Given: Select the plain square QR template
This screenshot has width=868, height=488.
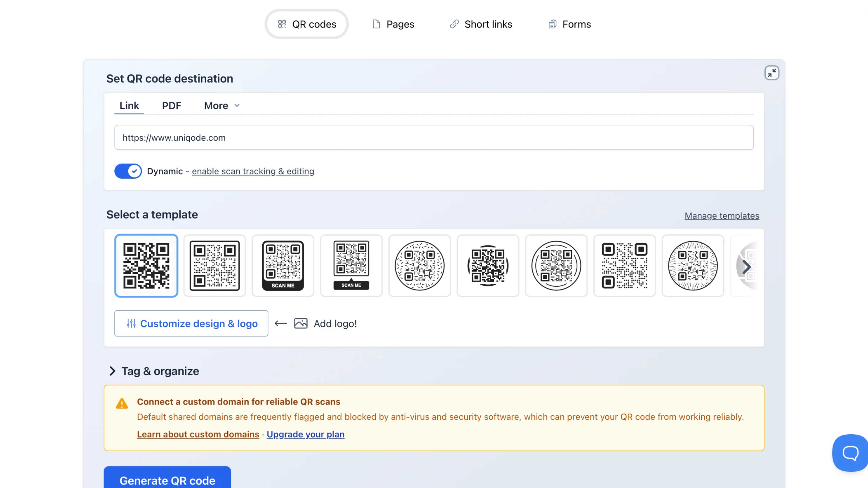Looking at the screenshot, I should coord(146,266).
